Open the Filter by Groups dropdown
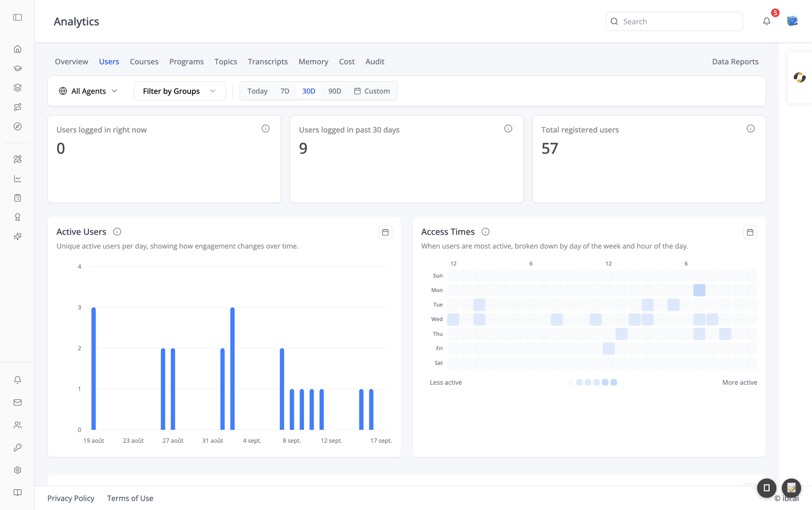Image resolution: width=812 pixels, height=510 pixels. (179, 91)
